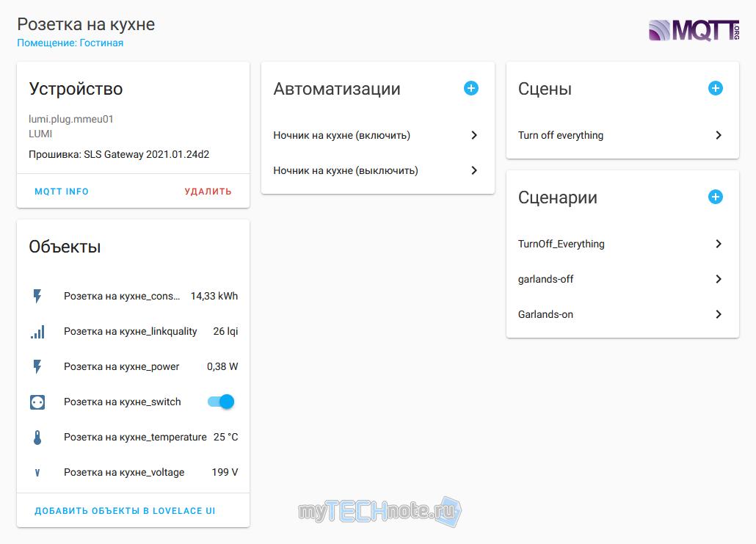Click the 199 V voltage value
This screenshot has width=756, height=544.
[225, 472]
